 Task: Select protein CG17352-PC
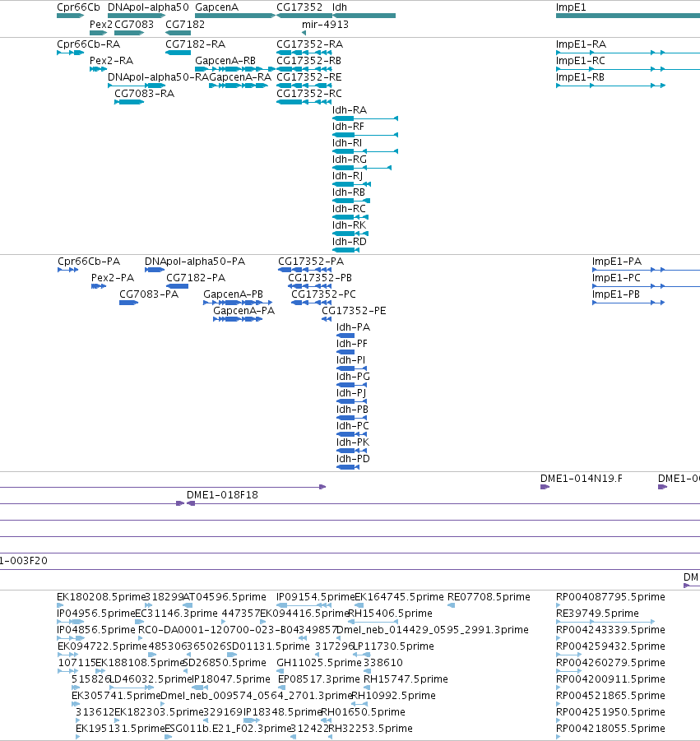coord(323,294)
